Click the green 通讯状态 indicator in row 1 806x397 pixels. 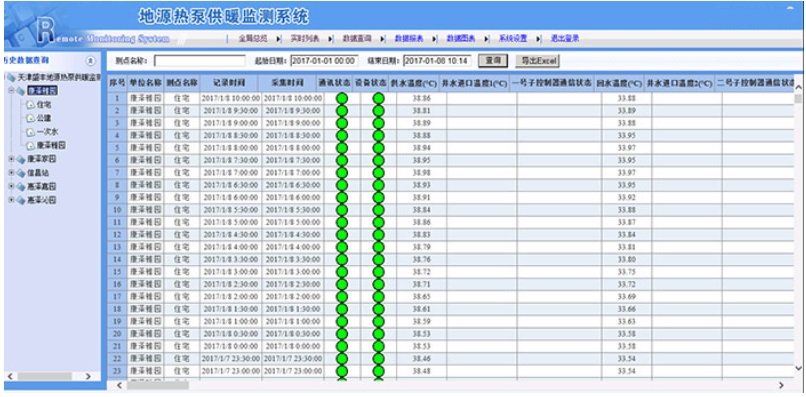pos(341,98)
